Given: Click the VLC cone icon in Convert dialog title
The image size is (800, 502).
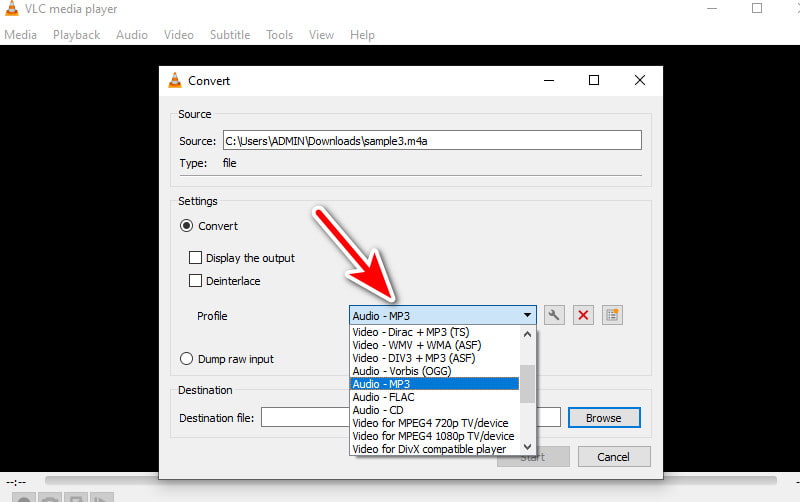Looking at the screenshot, I should coord(175,81).
